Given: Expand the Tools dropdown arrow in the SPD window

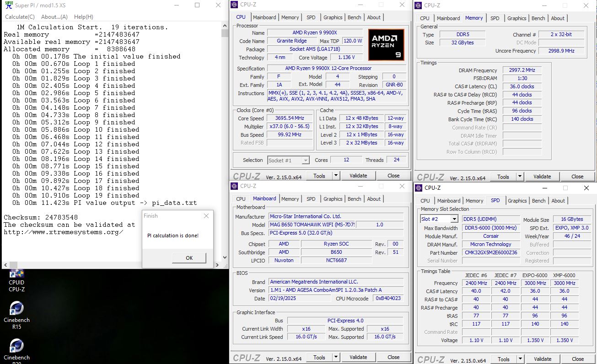Looking at the screenshot, I should tap(520, 359).
